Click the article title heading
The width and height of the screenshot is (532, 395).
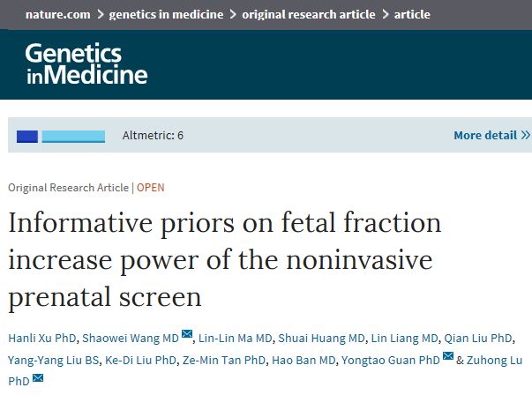[224, 259]
